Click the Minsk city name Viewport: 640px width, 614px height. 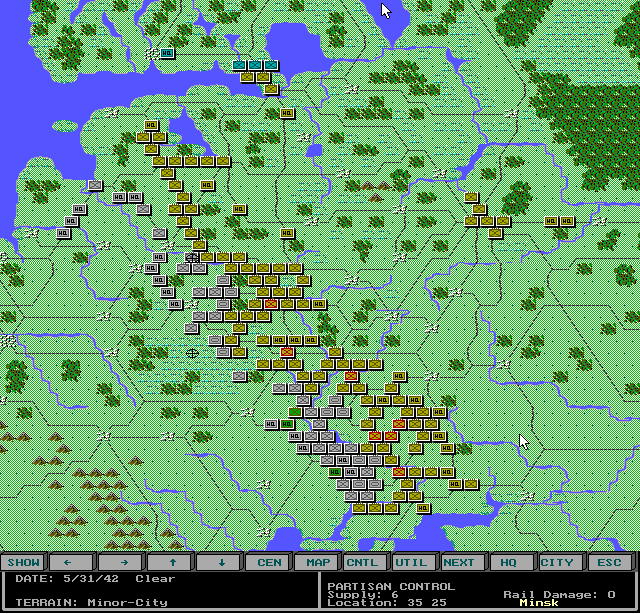[x=539, y=603]
